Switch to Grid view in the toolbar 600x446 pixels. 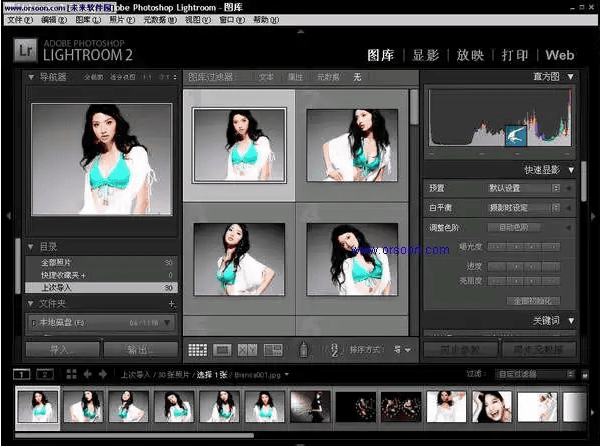198,350
